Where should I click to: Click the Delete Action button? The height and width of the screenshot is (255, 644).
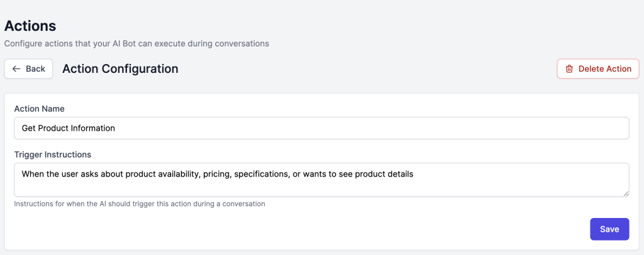[598, 69]
